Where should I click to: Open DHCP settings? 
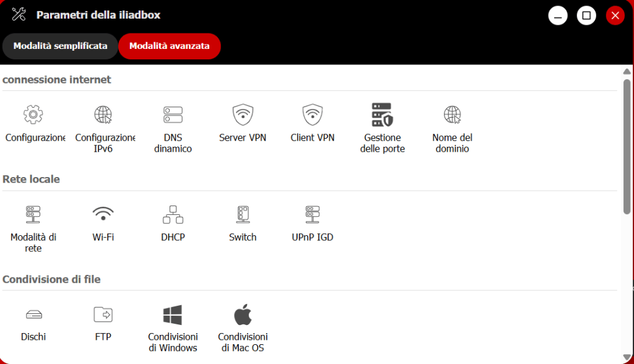(x=173, y=215)
